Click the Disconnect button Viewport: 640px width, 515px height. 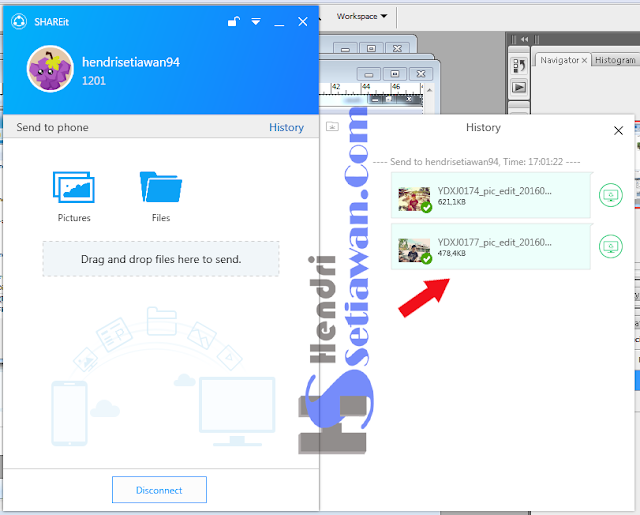point(159,490)
